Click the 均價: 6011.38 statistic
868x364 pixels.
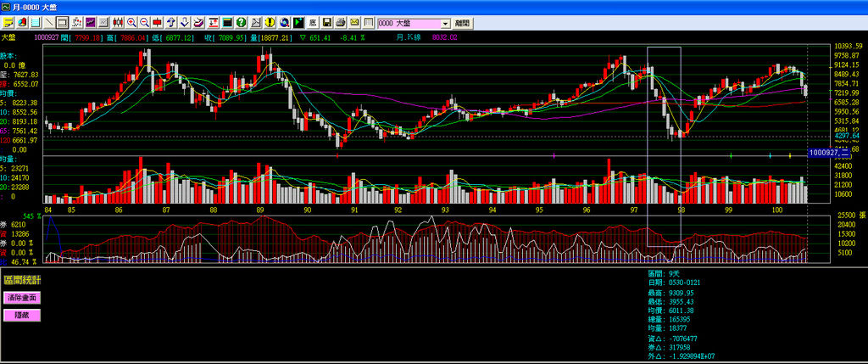(671, 311)
